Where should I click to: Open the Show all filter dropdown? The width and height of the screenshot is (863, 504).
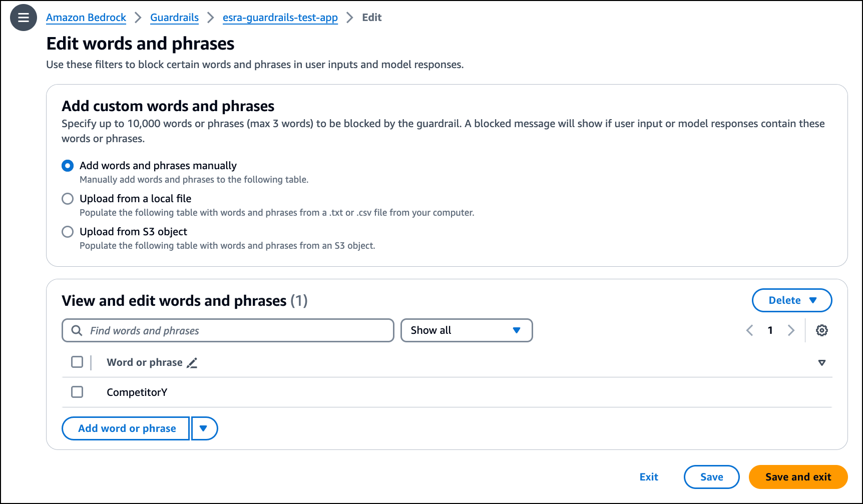click(x=467, y=330)
